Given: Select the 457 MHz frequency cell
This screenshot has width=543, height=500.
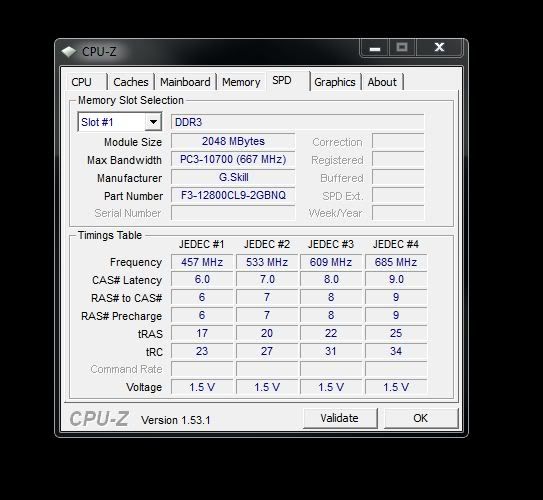Looking at the screenshot, I should click(x=202, y=262).
